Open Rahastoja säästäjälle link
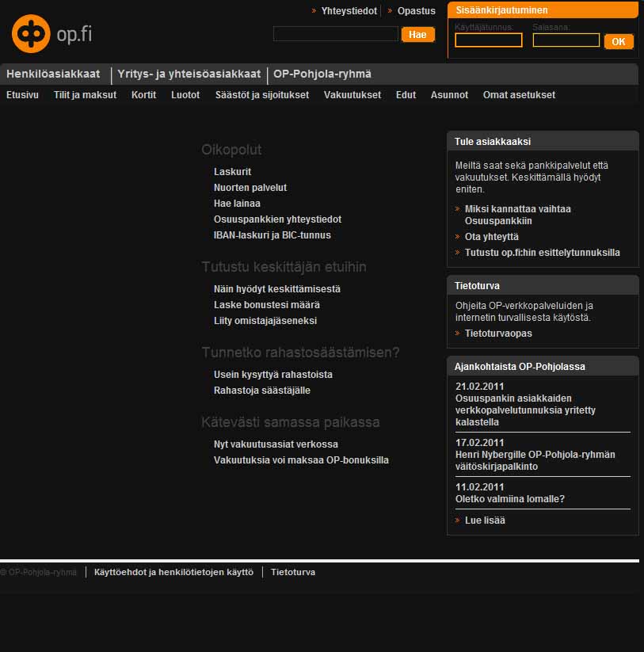This screenshot has width=644, height=652. pyautogui.click(x=262, y=391)
